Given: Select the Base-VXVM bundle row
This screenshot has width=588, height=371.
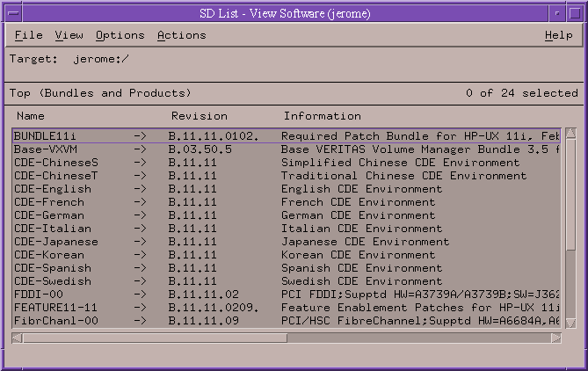Looking at the screenshot, I should pos(287,149).
